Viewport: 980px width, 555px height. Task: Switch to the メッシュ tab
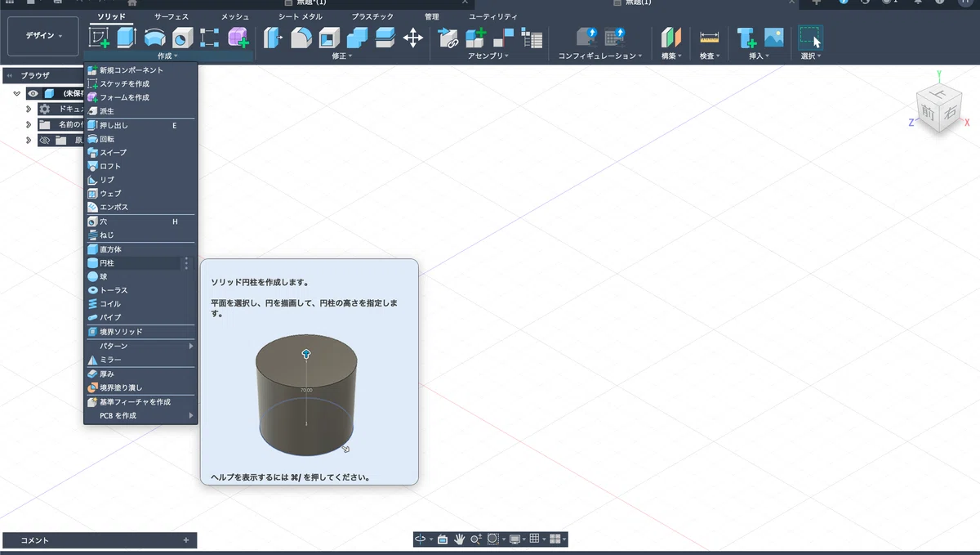[x=235, y=16]
